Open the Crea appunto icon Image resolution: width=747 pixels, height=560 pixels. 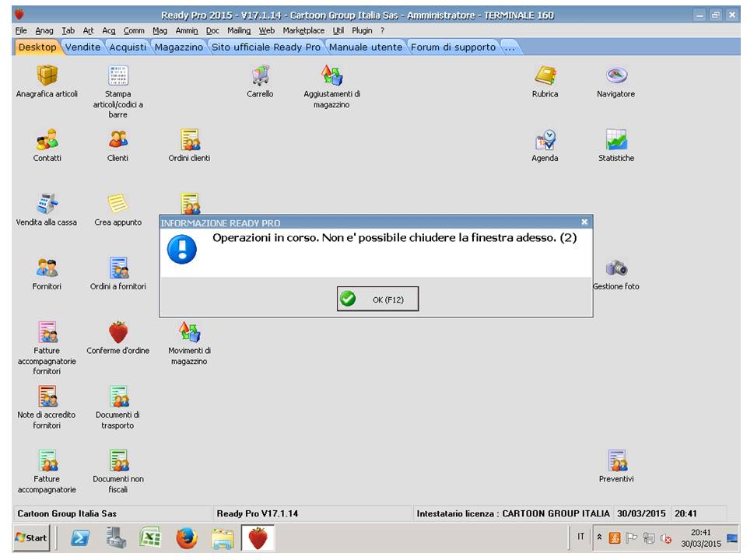(117, 204)
